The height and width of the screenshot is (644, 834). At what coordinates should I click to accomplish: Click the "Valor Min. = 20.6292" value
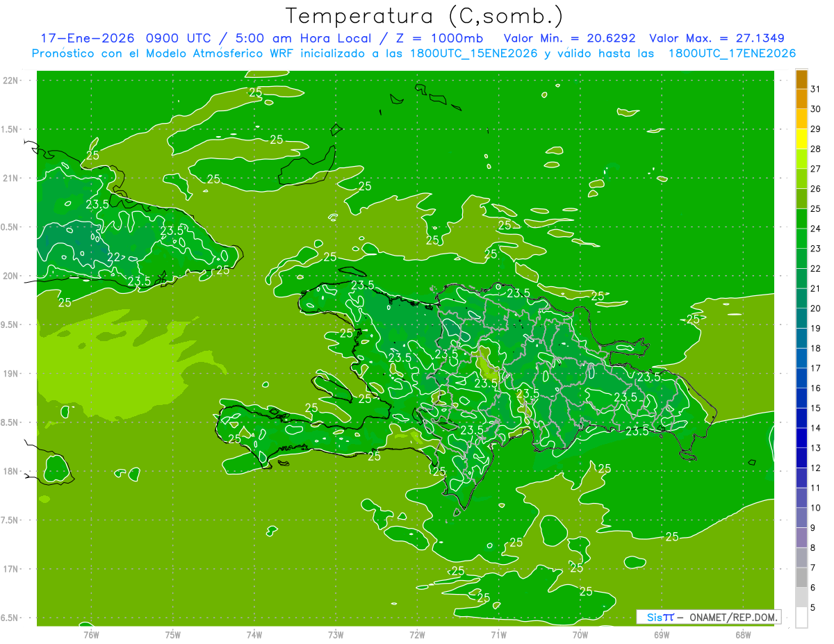coord(570,38)
